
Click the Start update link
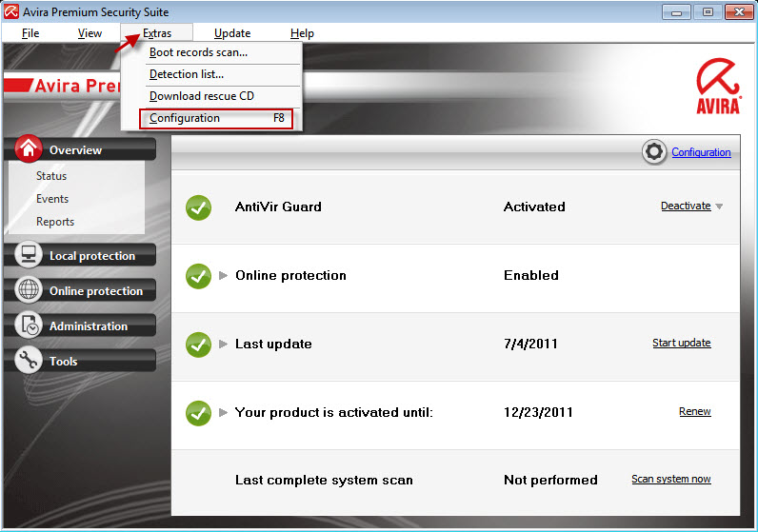pos(682,343)
